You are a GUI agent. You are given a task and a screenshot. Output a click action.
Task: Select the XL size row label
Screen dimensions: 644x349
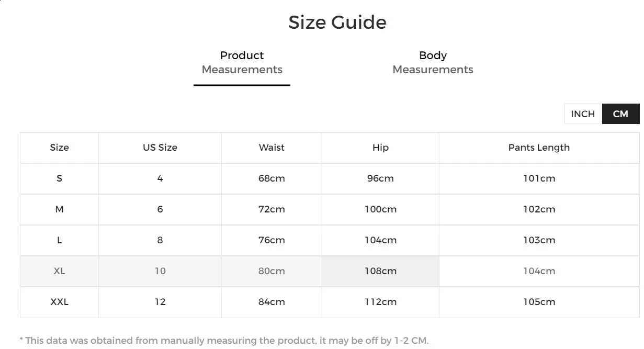tap(59, 271)
